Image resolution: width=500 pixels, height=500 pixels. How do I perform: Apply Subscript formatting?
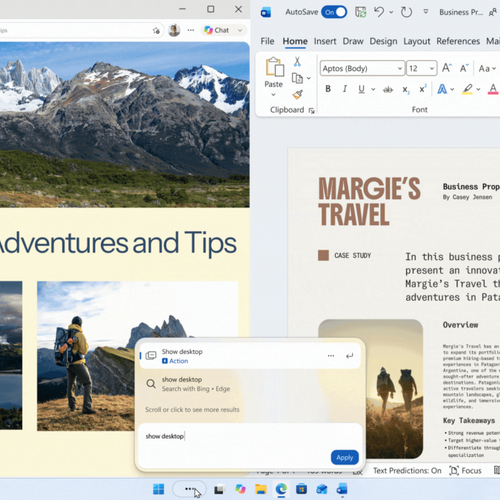405,89
